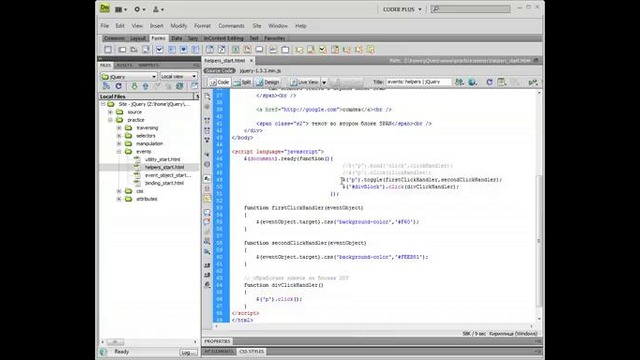Insert a Radio Button form element
This screenshot has width=640, height=360.
coord(184,50)
